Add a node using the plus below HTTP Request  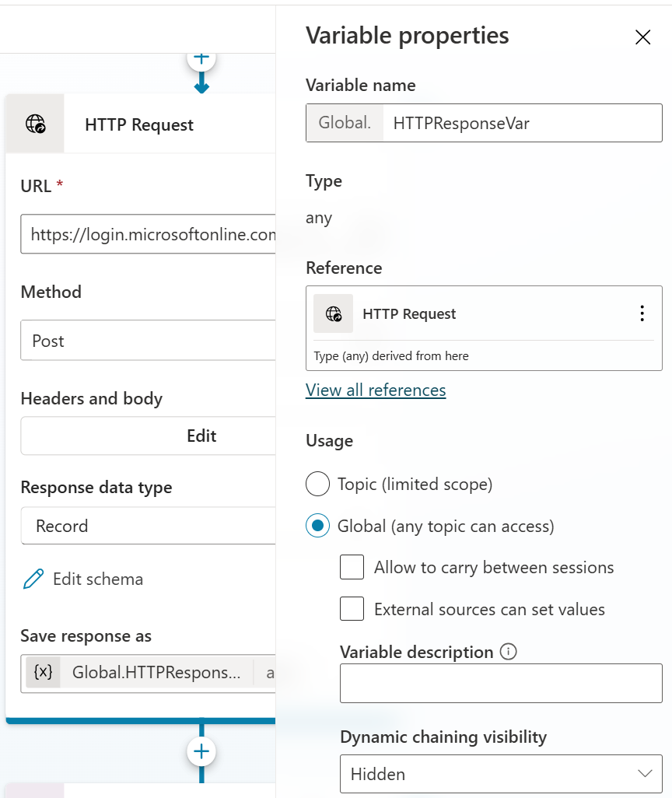click(x=201, y=751)
